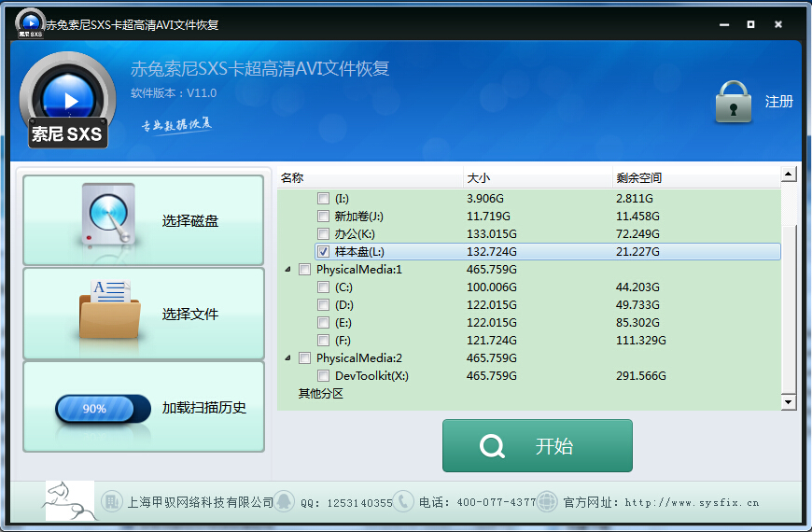Maximize the application window
Viewport: 812px width, 532px height.
(751, 24)
